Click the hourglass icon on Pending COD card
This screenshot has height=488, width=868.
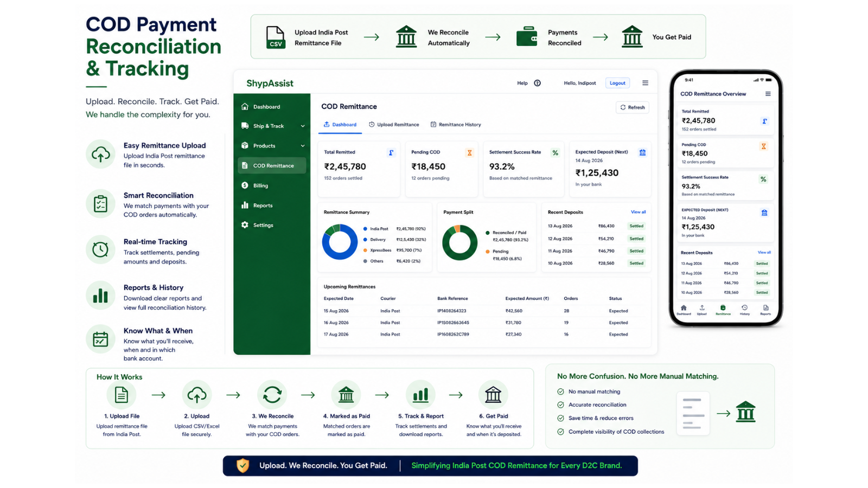469,153
